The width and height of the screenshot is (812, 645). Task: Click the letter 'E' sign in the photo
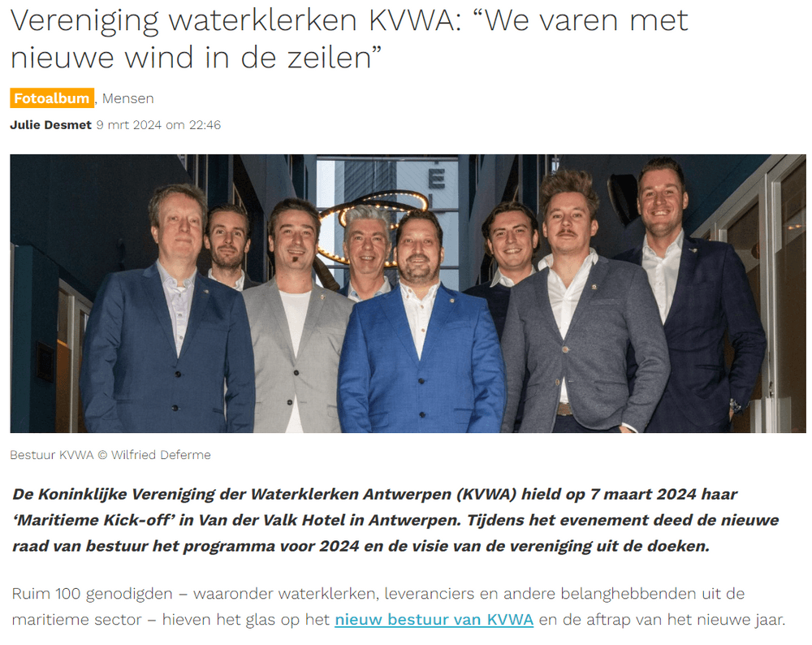pos(437,180)
